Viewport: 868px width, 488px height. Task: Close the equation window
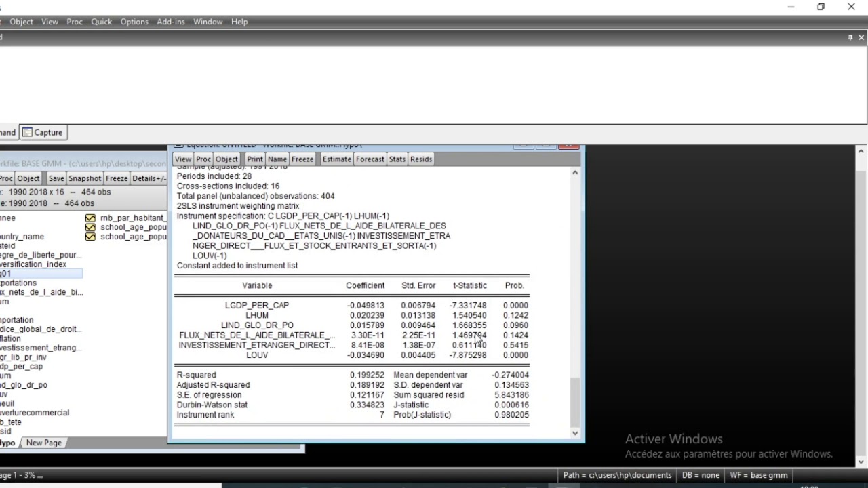(x=569, y=145)
